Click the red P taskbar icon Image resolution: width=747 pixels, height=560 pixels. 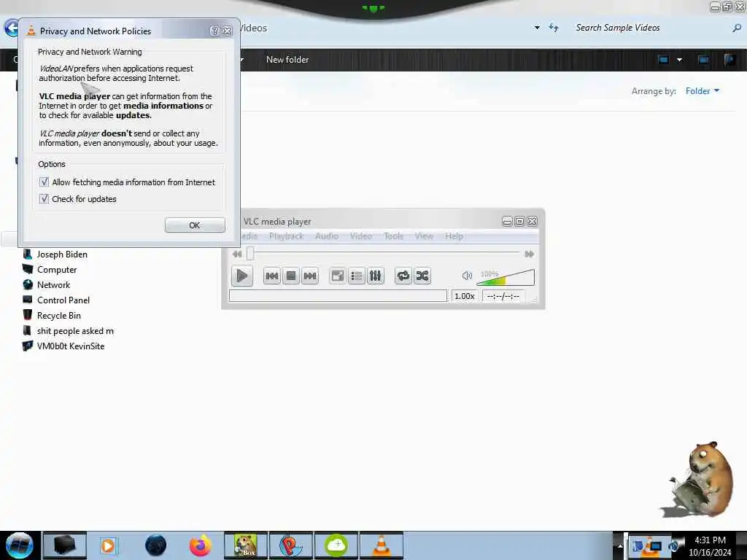291,545
